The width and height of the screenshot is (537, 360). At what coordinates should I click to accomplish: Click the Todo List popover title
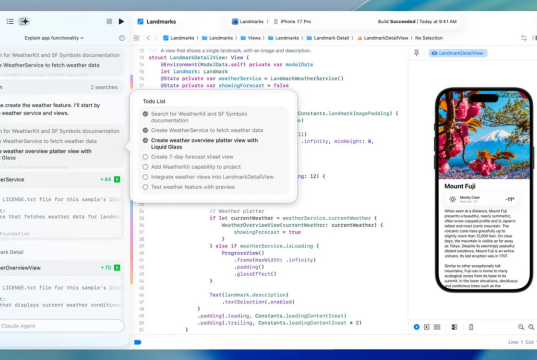(154, 101)
